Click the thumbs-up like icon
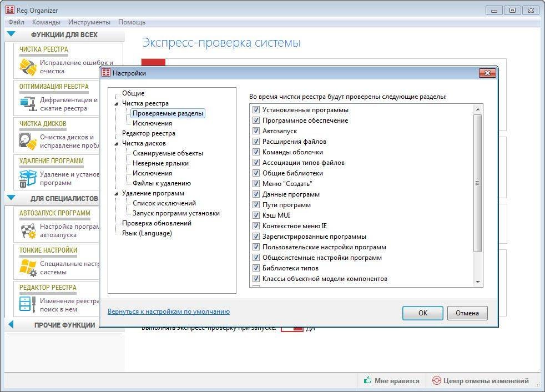This screenshot has width=545, height=392. [x=367, y=380]
